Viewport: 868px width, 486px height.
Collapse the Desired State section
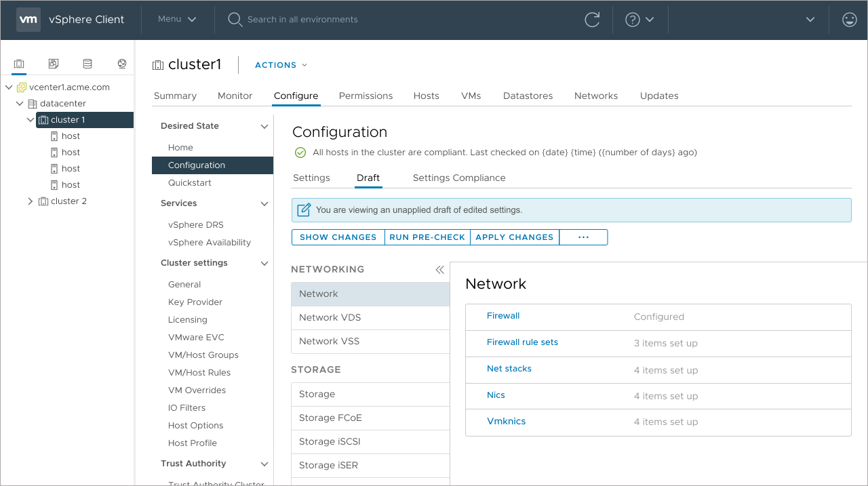[x=264, y=126]
